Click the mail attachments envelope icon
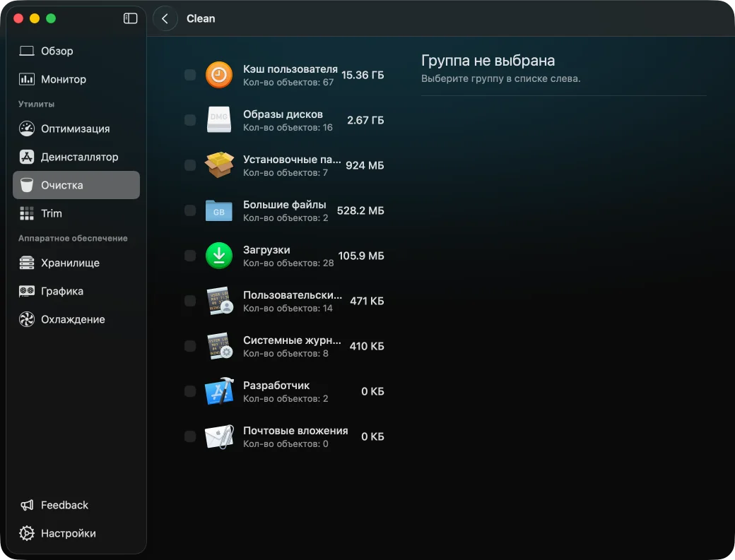735x560 pixels. [x=219, y=436]
